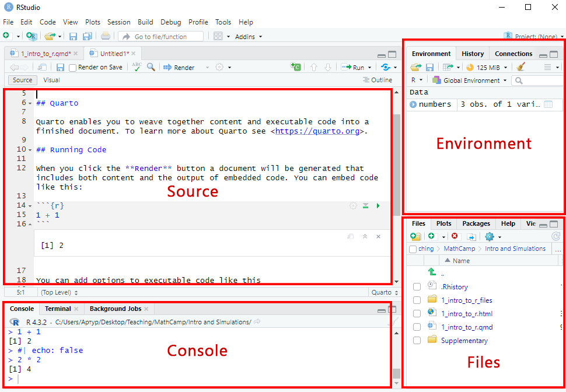Click the Name column header to sort files
The image size is (566, 392).
click(462, 261)
